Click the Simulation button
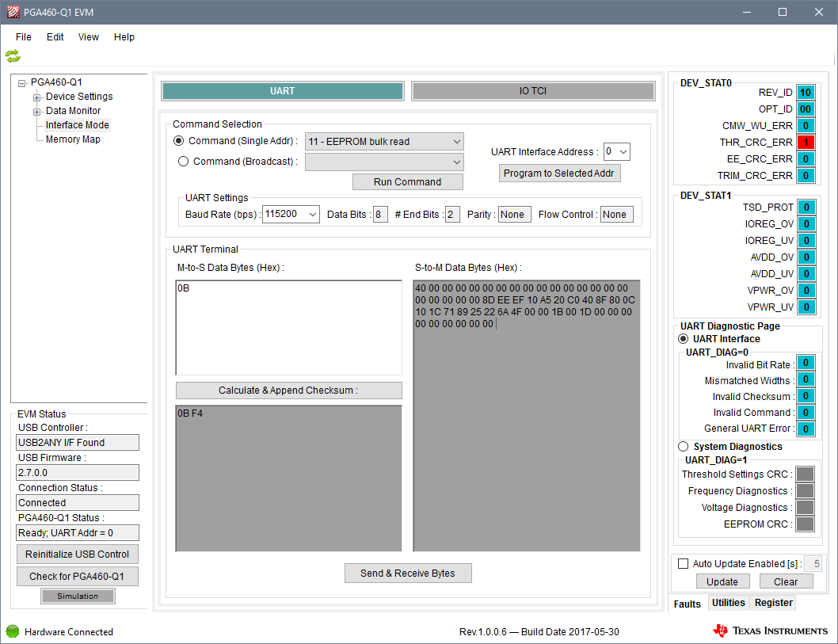The image size is (838, 644). 78,596
